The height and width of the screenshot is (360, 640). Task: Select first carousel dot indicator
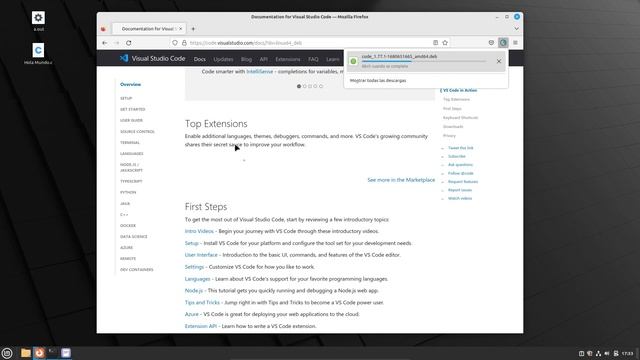click(299, 86)
